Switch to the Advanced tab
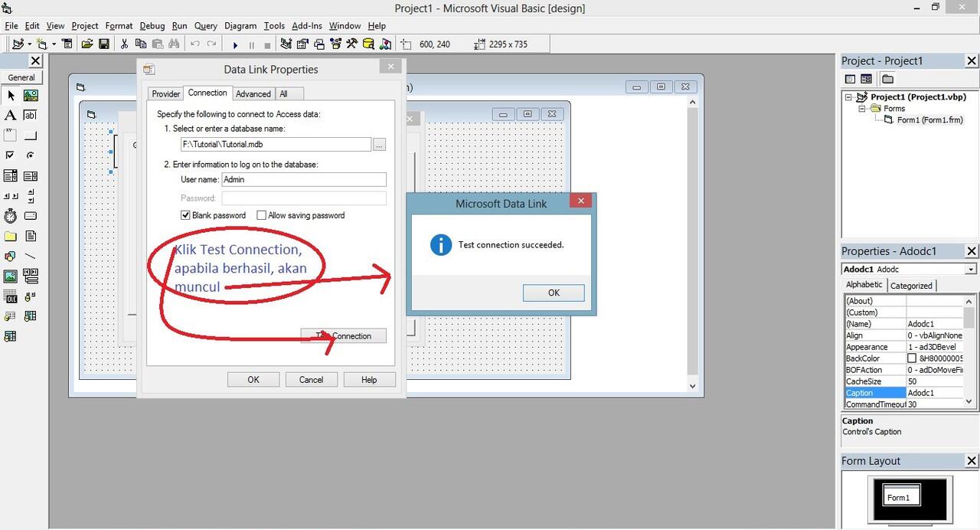 (x=253, y=93)
